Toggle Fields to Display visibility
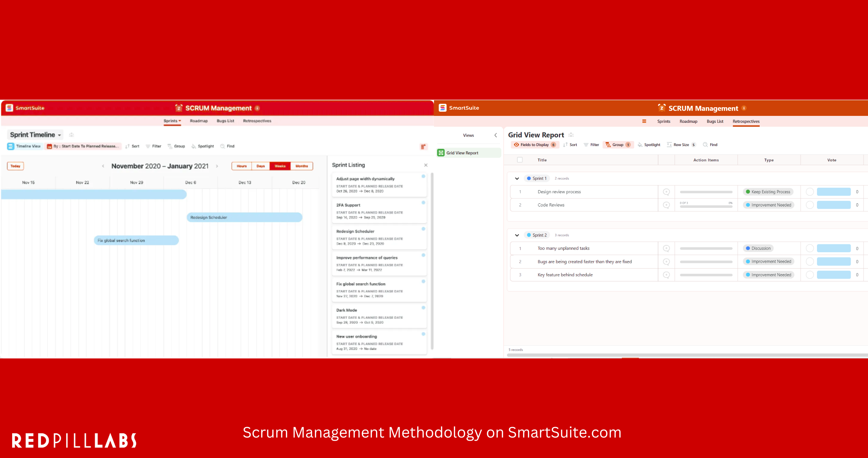The width and height of the screenshot is (868, 458). [x=534, y=145]
